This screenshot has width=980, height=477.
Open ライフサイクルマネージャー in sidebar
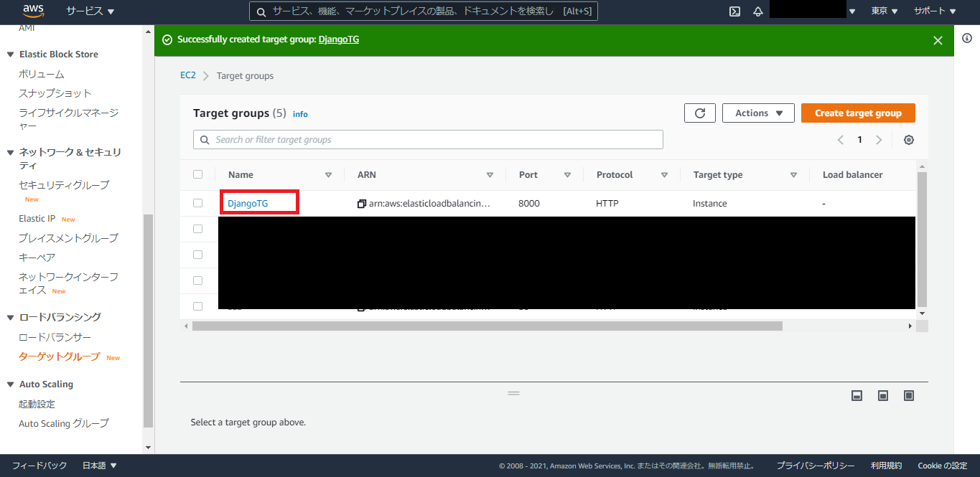pos(68,120)
